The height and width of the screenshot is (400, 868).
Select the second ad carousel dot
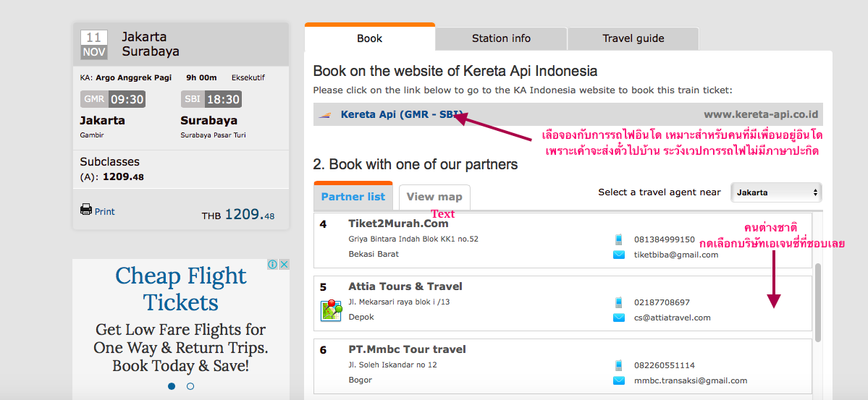(x=190, y=386)
